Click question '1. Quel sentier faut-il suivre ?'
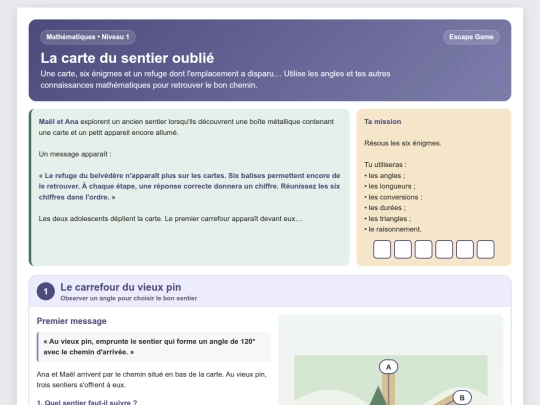Image resolution: width=540 pixels, height=405 pixels. [87, 402]
